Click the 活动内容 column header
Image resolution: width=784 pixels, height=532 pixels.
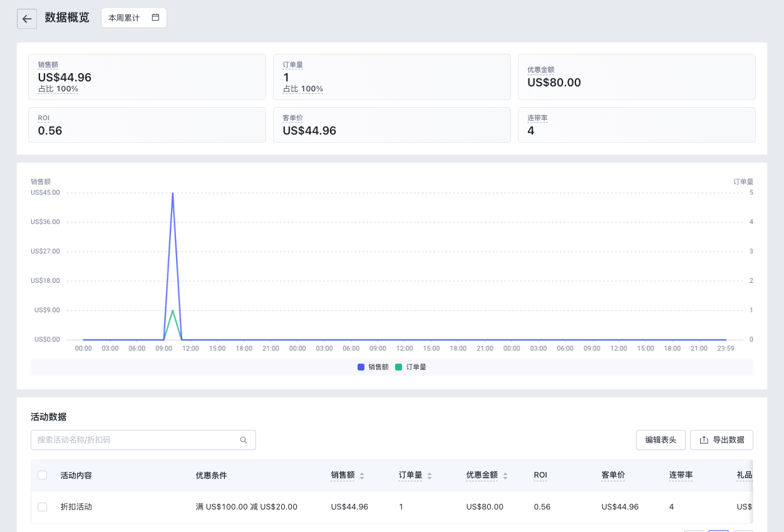76,475
